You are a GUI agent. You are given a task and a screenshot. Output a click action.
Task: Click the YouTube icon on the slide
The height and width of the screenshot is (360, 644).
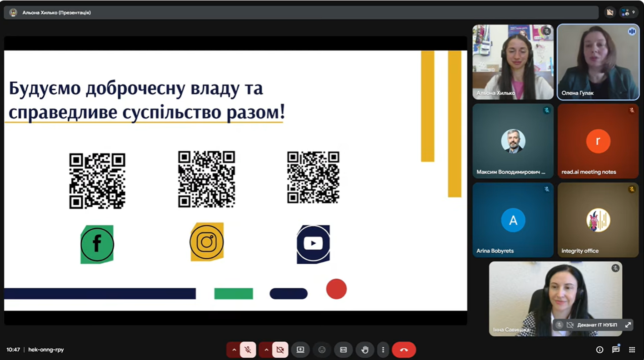point(313,244)
